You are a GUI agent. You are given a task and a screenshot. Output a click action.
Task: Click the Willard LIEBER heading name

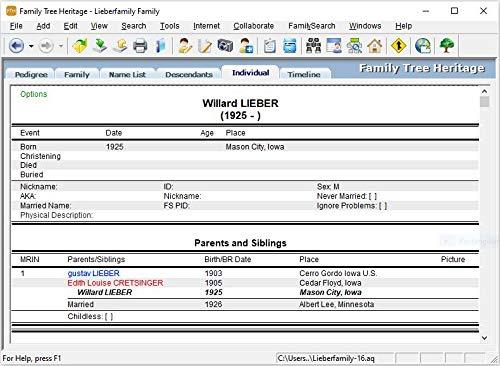coord(240,103)
